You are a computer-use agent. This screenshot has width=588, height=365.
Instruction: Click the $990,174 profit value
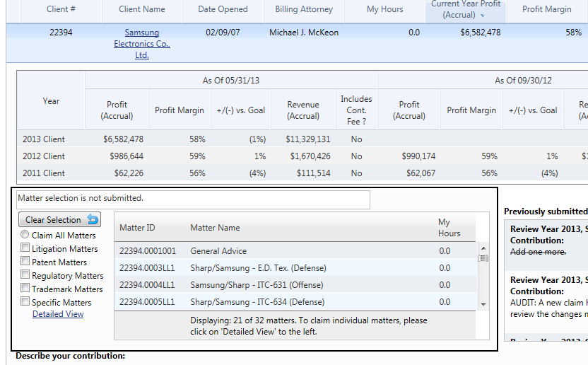418,156
